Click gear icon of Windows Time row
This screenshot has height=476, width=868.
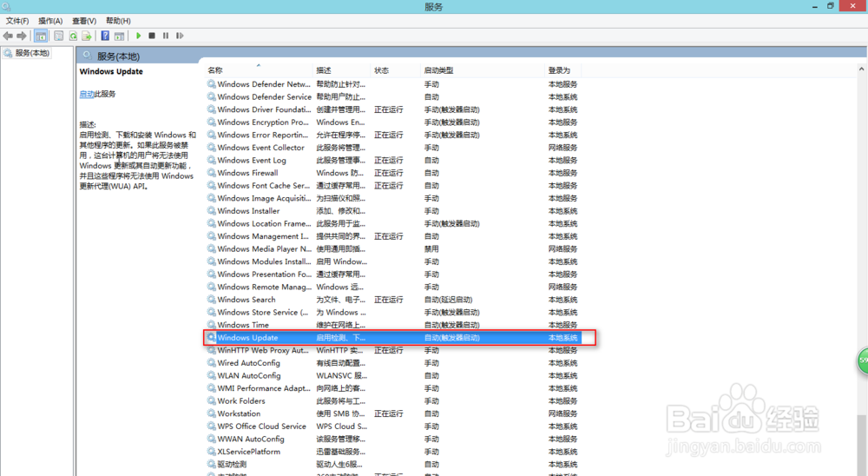tap(212, 325)
